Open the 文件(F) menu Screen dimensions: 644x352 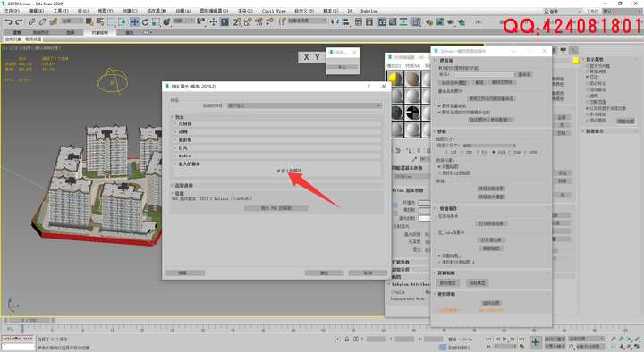[x=12, y=11]
